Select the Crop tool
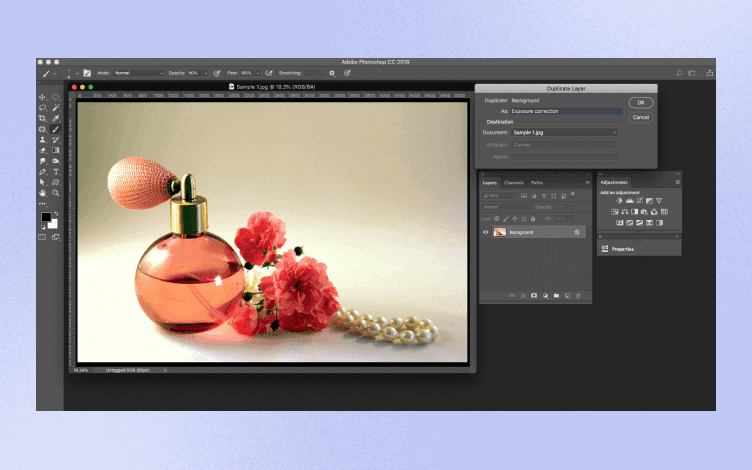752x470 pixels. tap(43, 118)
